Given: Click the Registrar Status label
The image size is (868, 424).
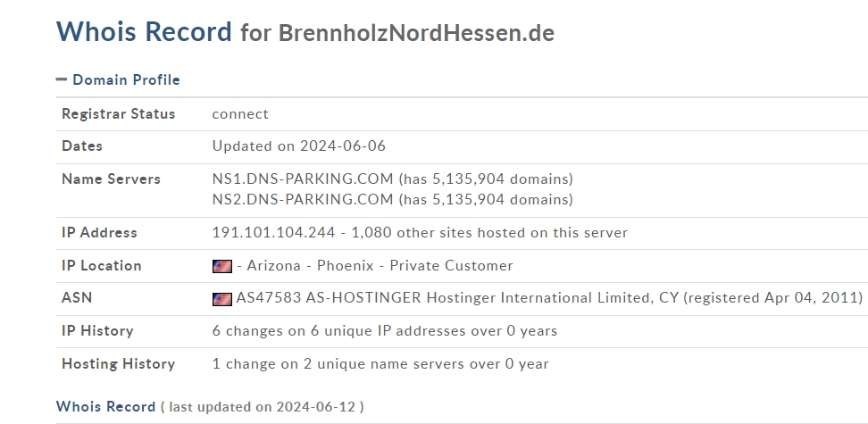Looking at the screenshot, I should [119, 114].
